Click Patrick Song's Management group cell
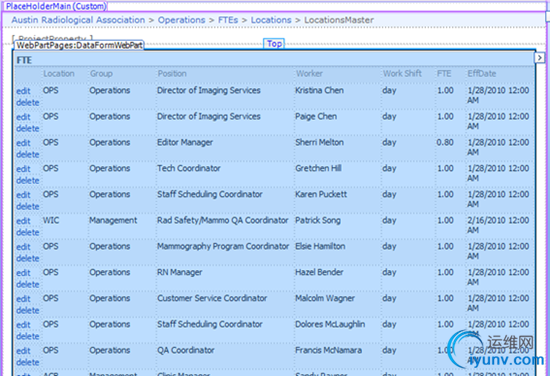 click(x=113, y=220)
